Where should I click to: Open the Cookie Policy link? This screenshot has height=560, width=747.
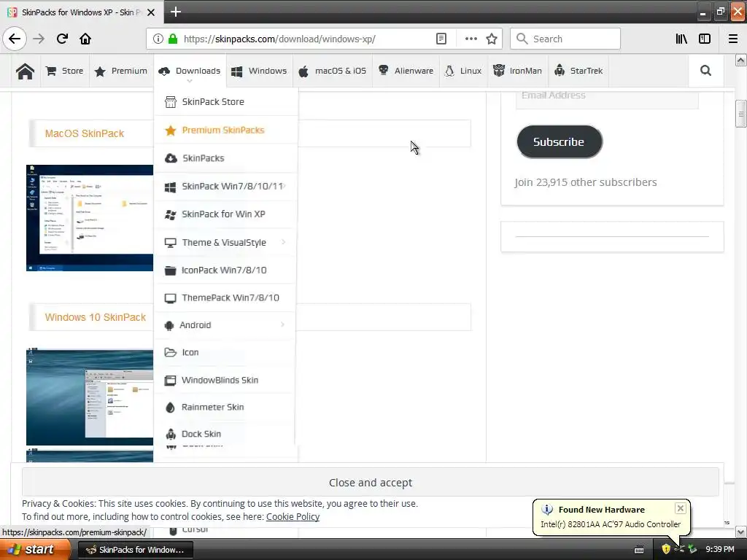click(293, 517)
